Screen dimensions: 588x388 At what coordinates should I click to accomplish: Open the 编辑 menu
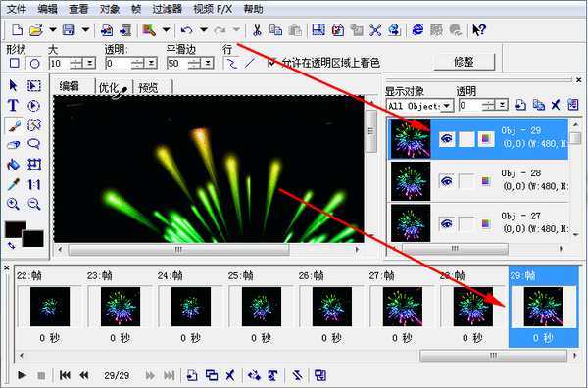[x=48, y=9]
